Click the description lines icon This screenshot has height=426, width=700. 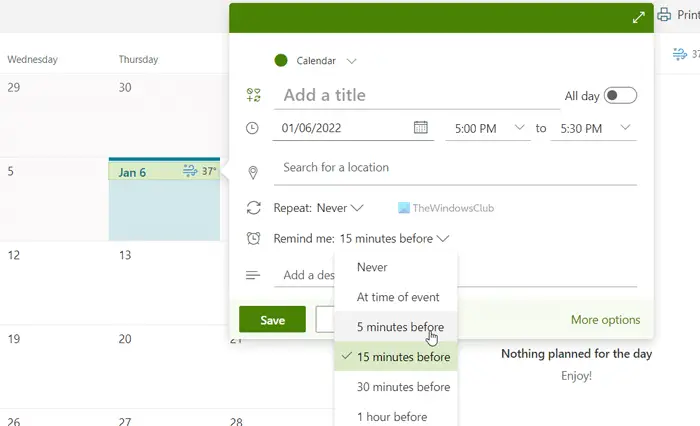[x=253, y=275]
